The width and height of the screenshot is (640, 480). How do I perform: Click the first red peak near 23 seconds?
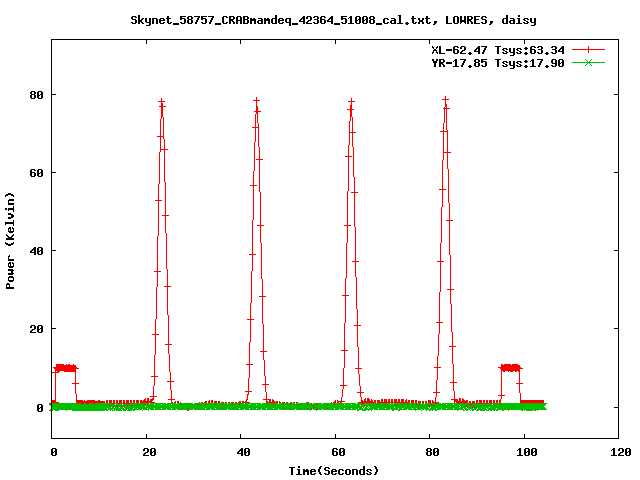pos(162,101)
